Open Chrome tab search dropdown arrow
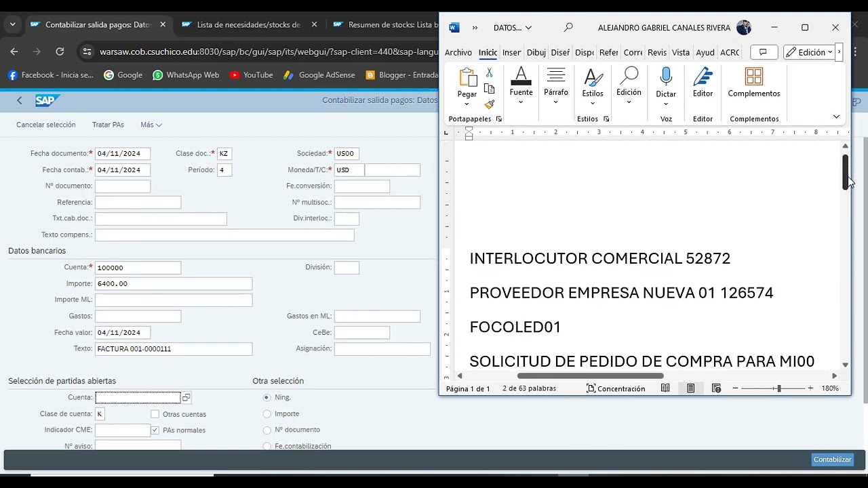Viewport: 868px width, 488px height. point(12,24)
